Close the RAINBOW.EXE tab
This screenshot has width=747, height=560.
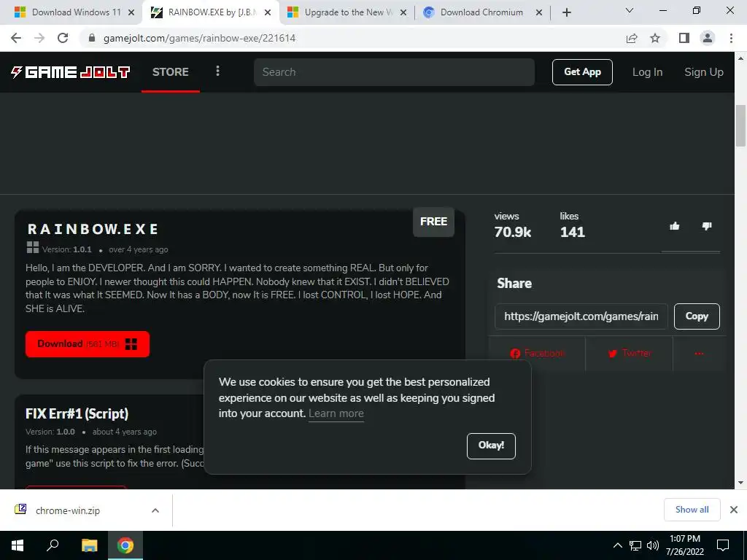tap(268, 13)
